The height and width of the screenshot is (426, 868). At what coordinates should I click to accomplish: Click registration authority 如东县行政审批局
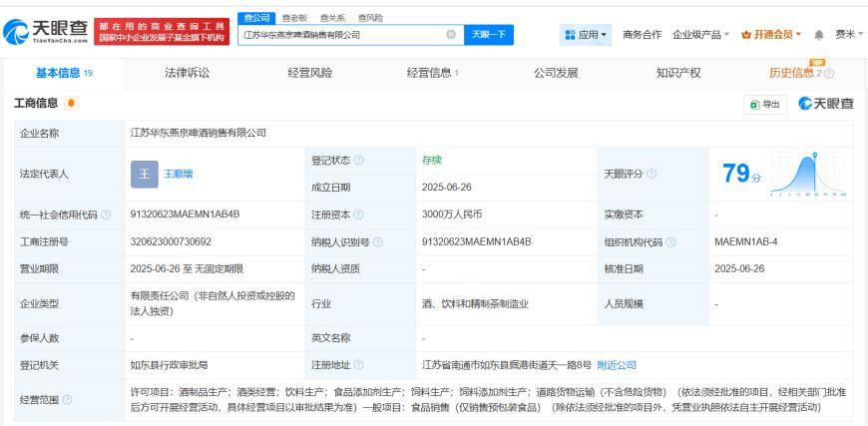pos(169,365)
